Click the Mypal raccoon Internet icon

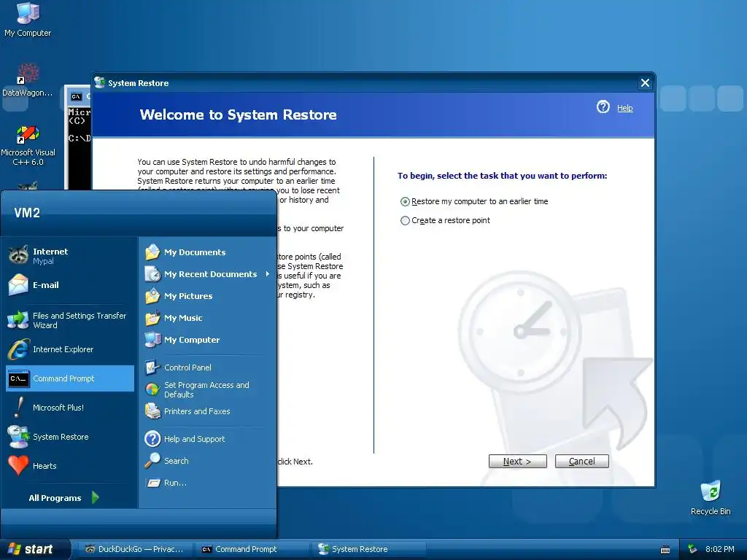18,256
